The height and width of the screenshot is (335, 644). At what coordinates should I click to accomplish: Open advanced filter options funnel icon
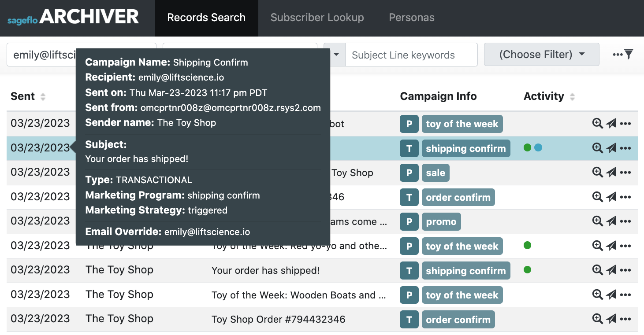(x=623, y=55)
